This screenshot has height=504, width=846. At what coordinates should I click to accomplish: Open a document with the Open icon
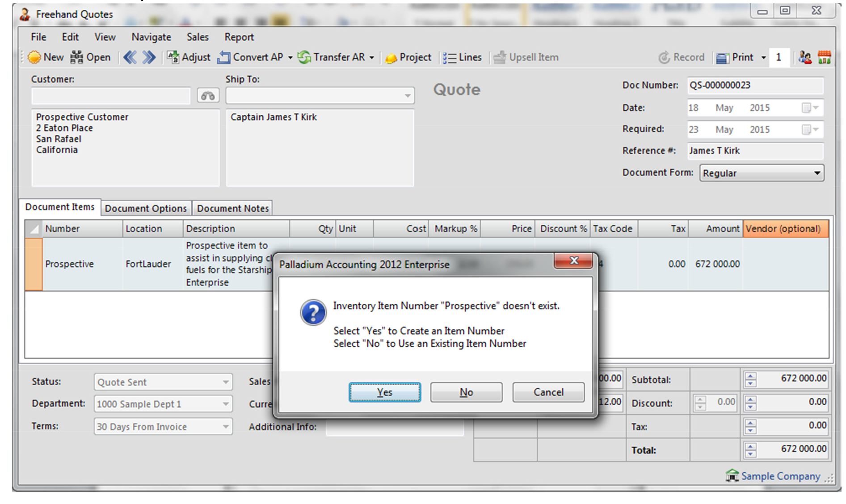[77, 57]
